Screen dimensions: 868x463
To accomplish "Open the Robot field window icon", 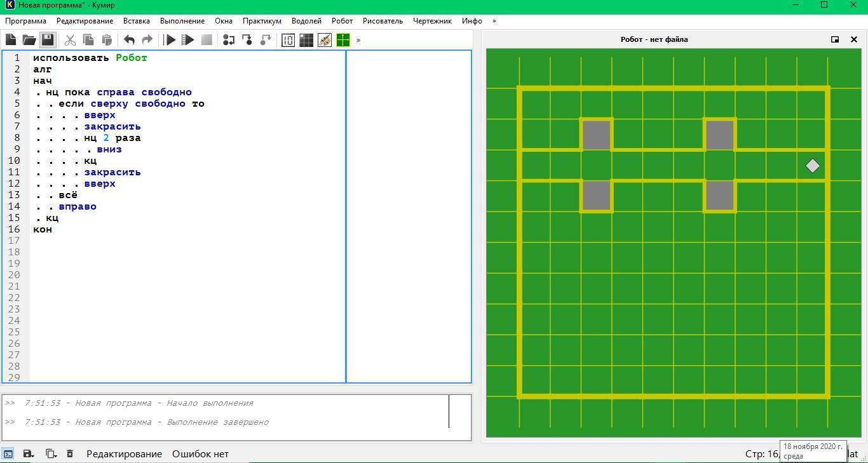I will coord(306,40).
